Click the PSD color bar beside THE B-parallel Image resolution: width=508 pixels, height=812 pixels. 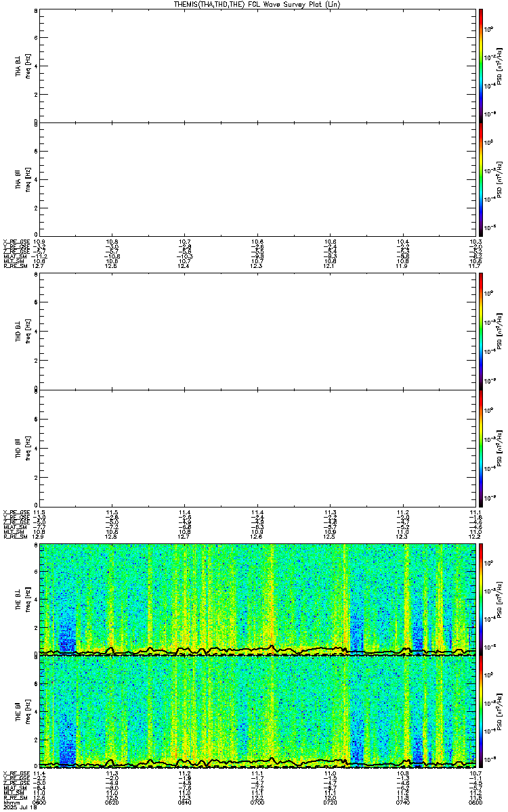pyautogui.click(x=481, y=710)
